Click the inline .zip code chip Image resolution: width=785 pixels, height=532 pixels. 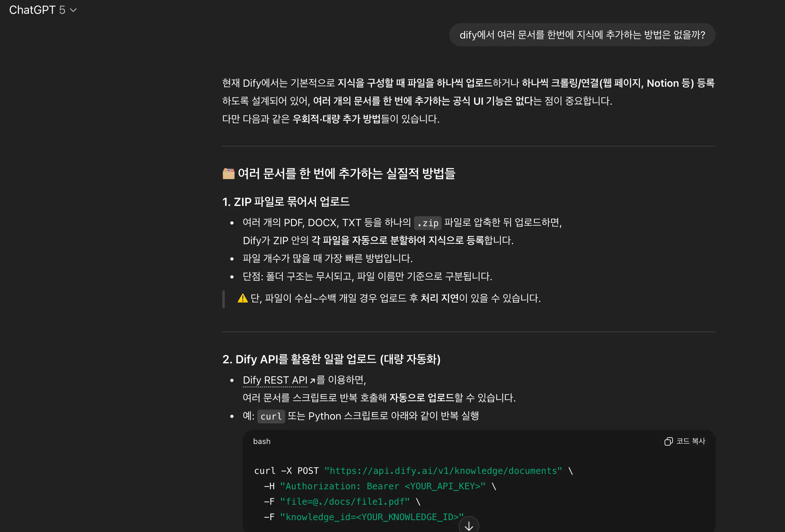pyautogui.click(x=428, y=223)
